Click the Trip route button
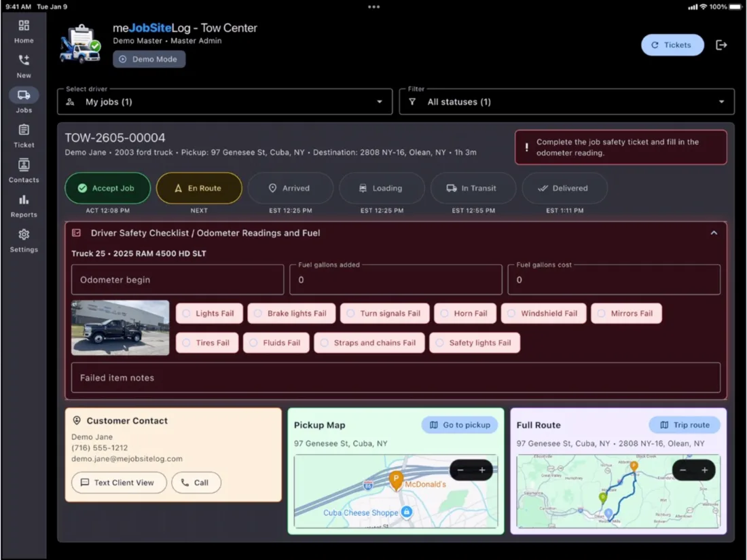Viewport: 747px width, 560px height. [x=685, y=425]
